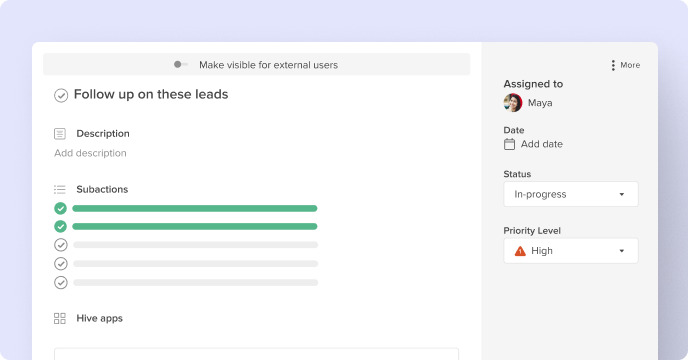The width and height of the screenshot is (688, 360).
Task: Open the High priority level dropdown
Action: click(571, 251)
